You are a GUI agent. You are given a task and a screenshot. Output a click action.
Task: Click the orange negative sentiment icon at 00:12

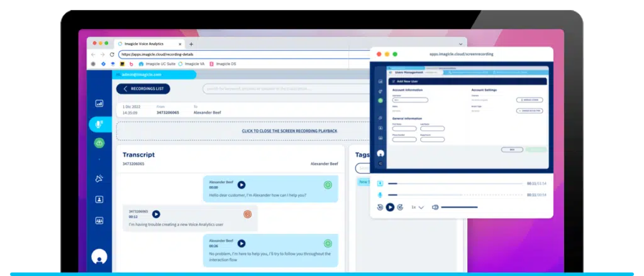click(x=248, y=214)
